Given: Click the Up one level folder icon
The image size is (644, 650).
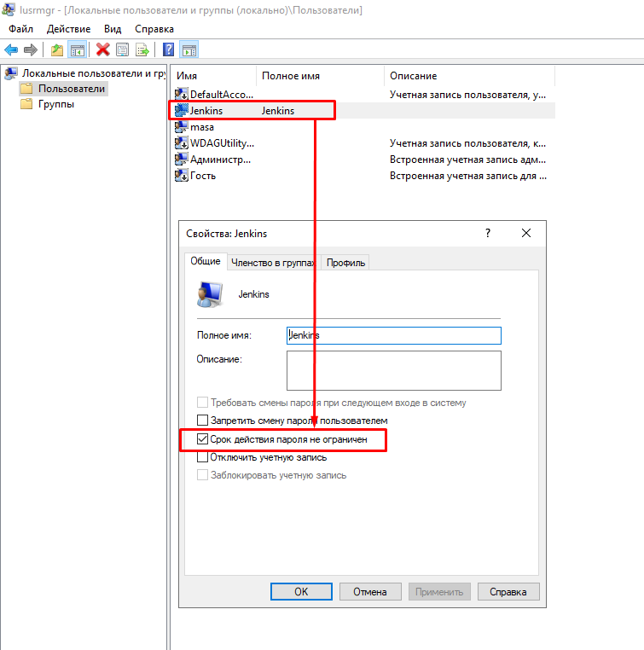Looking at the screenshot, I should 57,49.
